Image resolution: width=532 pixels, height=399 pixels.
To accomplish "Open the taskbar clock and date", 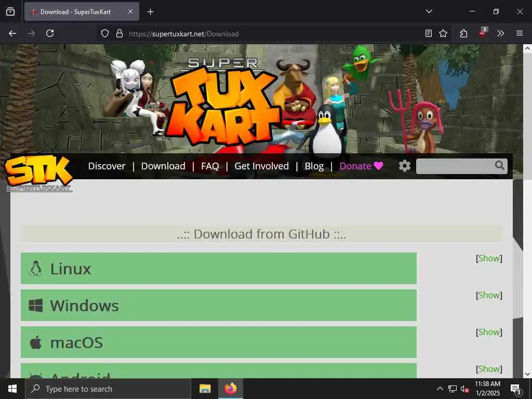I will (x=487, y=389).
